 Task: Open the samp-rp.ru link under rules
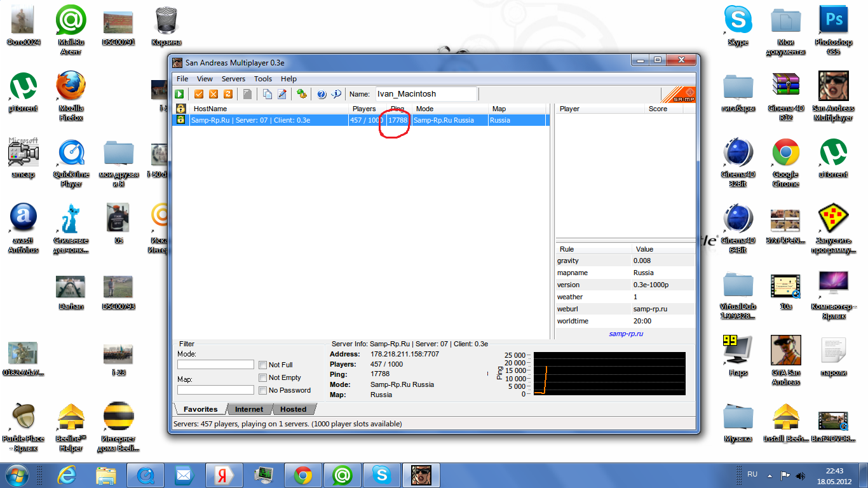[626, 334]
